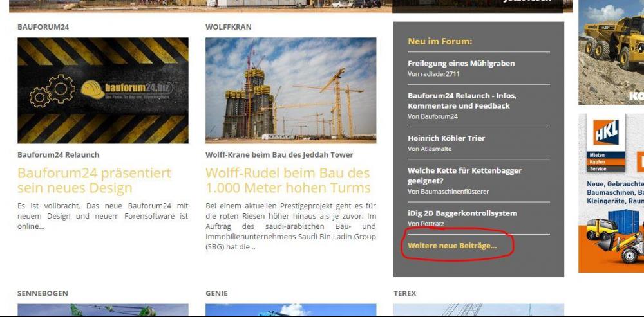Click the yellow dump truck advertisement
This screenshot has height=317, width=644.
[x=611, y=51]
